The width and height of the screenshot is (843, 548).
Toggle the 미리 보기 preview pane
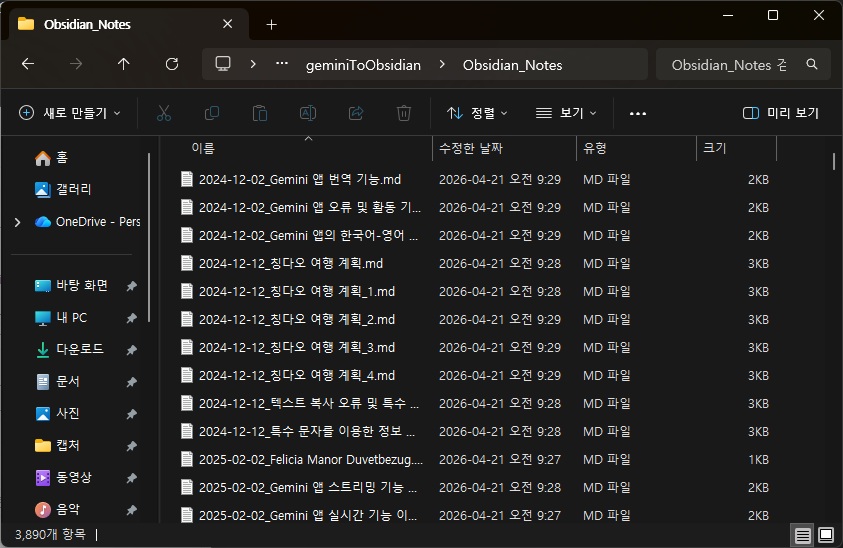(780, 113)
